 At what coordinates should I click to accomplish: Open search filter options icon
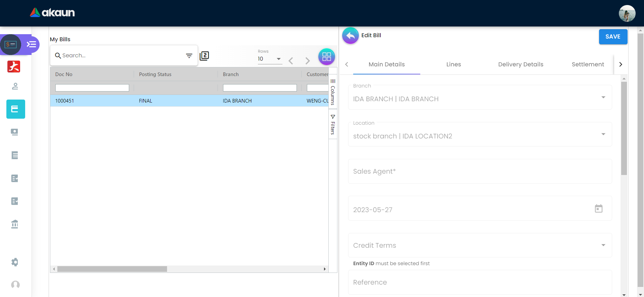point(189,56)
